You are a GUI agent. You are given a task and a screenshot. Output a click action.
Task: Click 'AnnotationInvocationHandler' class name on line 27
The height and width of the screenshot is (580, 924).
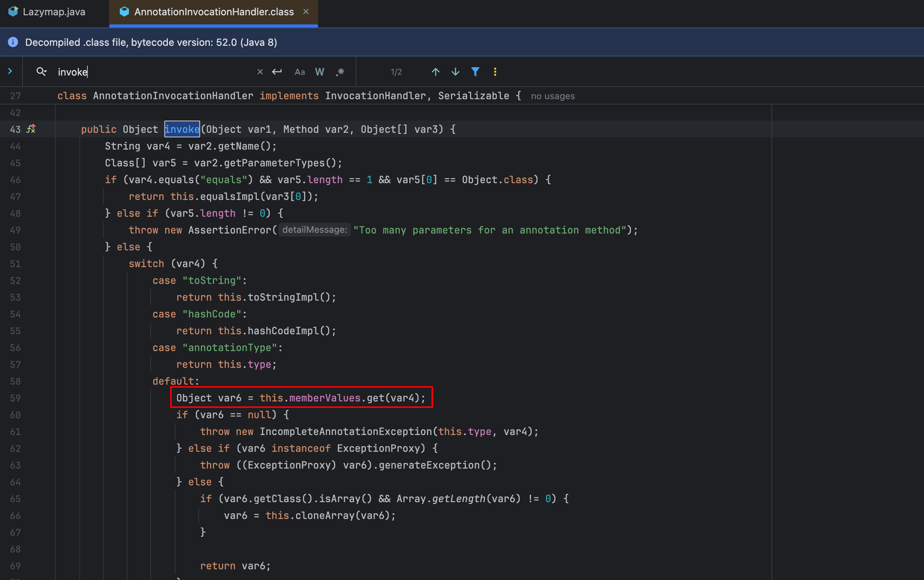pyautogui.click(x=173, y=96)
